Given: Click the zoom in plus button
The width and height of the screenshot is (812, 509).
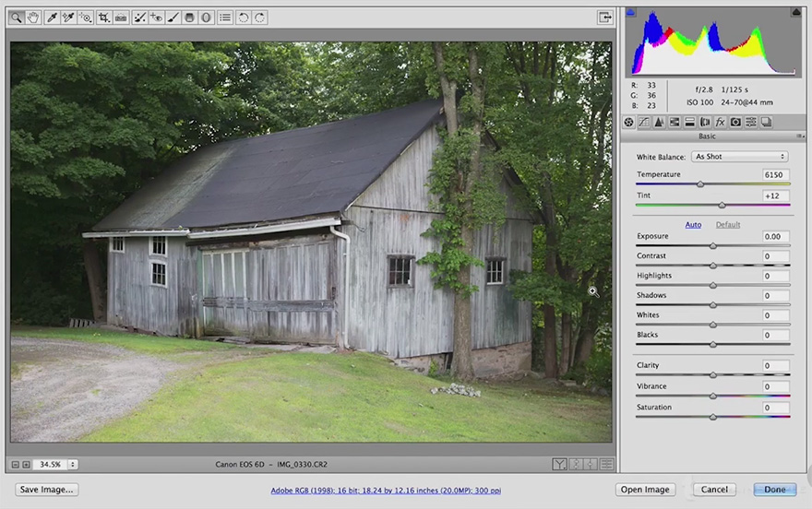Looking at the screenshot, I should (26, 465).
